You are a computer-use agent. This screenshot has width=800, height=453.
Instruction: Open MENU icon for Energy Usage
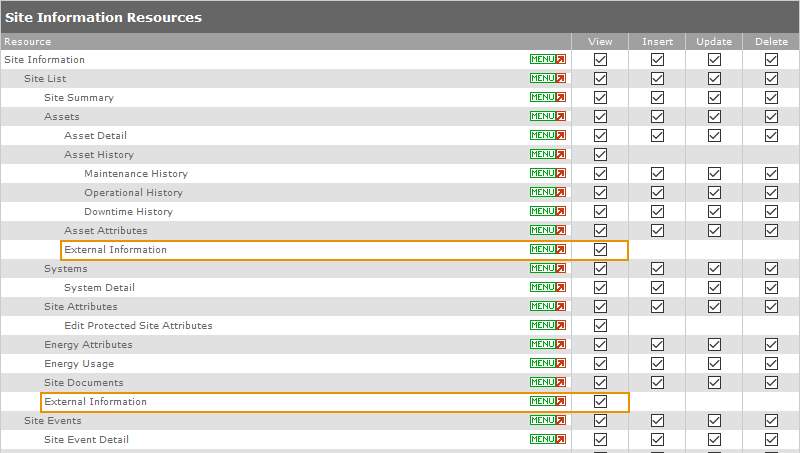coord(547,364)
